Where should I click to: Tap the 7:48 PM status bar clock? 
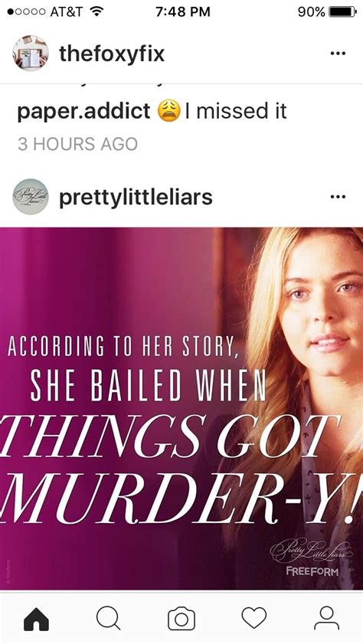[x=183, y=12]
